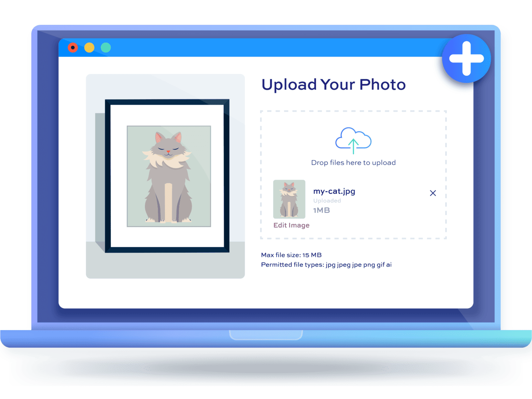Select the yellow browser window dot
532x399 pixels.
coord(89,48)
